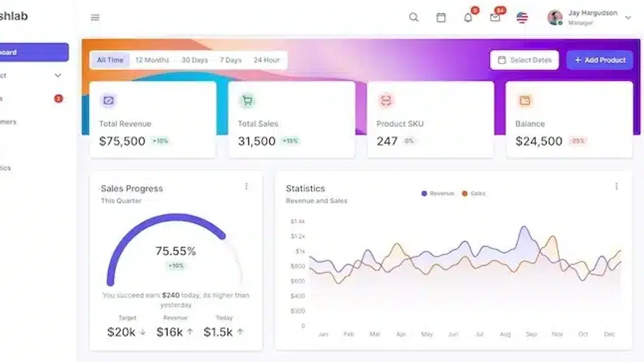Click the 247 Product SKU value

387,141
